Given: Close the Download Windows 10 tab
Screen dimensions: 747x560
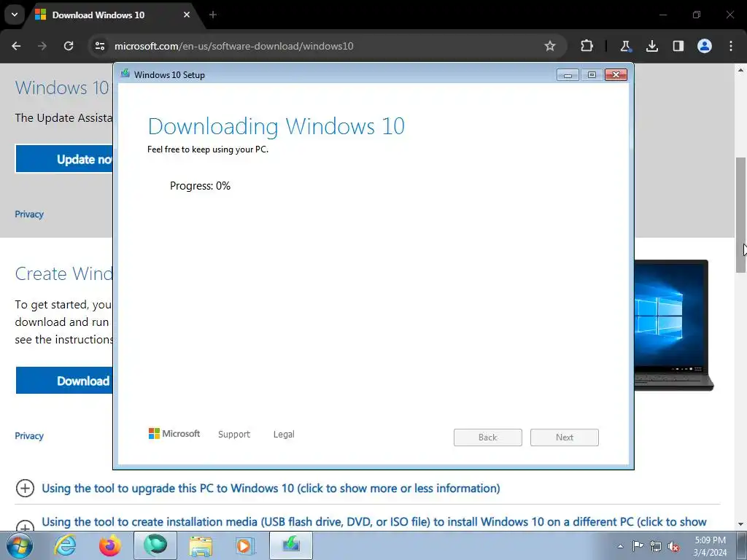Looking at the screenshot, I should coord(187,15).
